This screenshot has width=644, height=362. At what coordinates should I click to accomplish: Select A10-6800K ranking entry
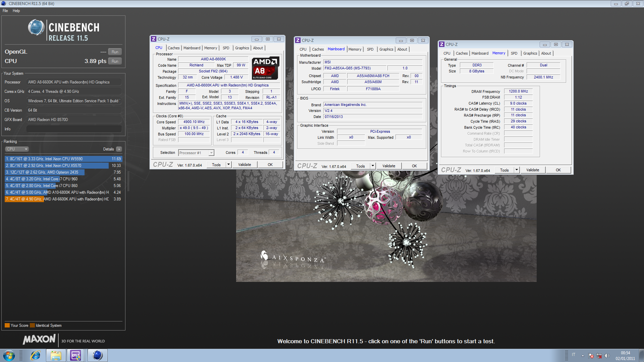63,192
